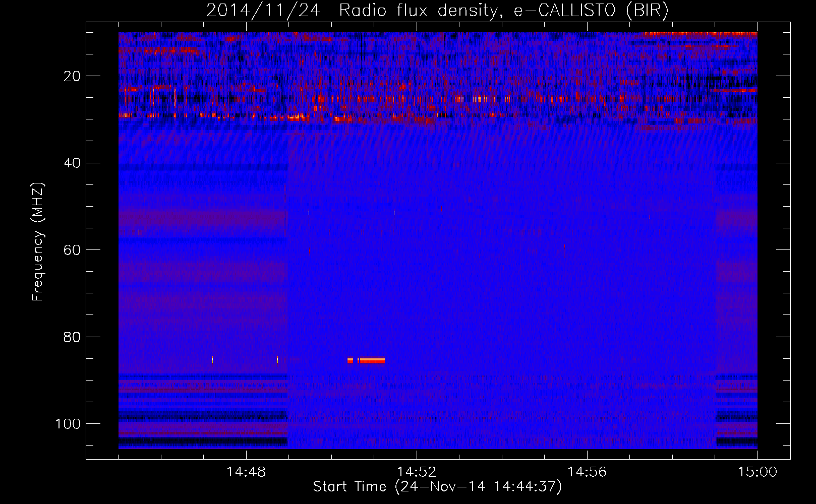Click the '15:00' time tick label
Screen dimensions: 816x504
[757, 472]
